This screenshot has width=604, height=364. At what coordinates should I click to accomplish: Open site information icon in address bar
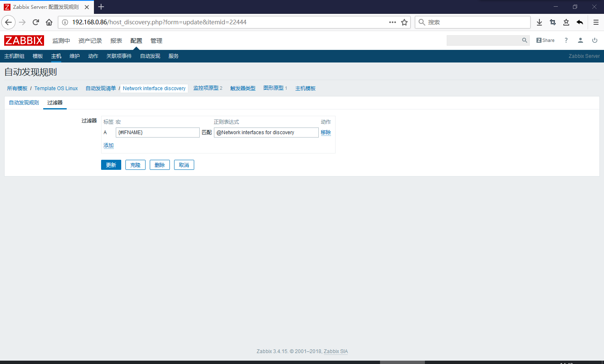[65, 22]
